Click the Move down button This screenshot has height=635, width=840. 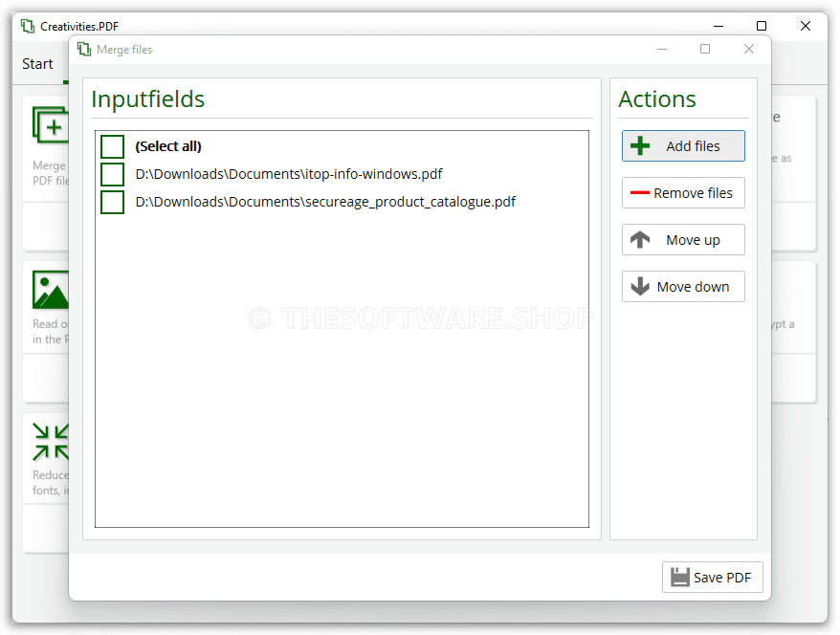pyautogui.click(x=683, y=287)
